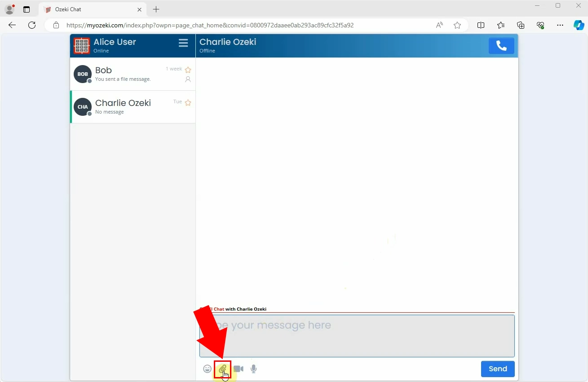Image resolution: width=588 pixels, height=382 pixels.
Task: Send the message with Send button
Action: [498, 369]
